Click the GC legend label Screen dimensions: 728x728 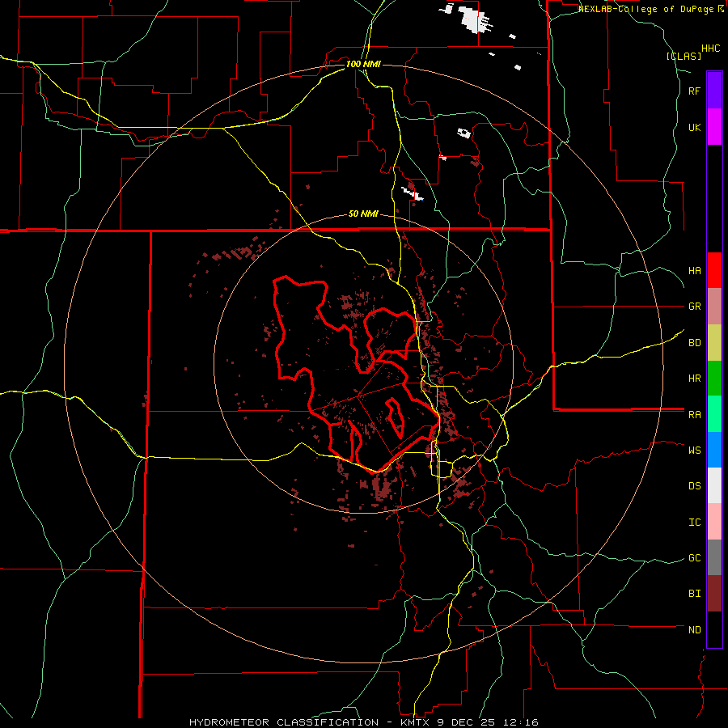694,557
